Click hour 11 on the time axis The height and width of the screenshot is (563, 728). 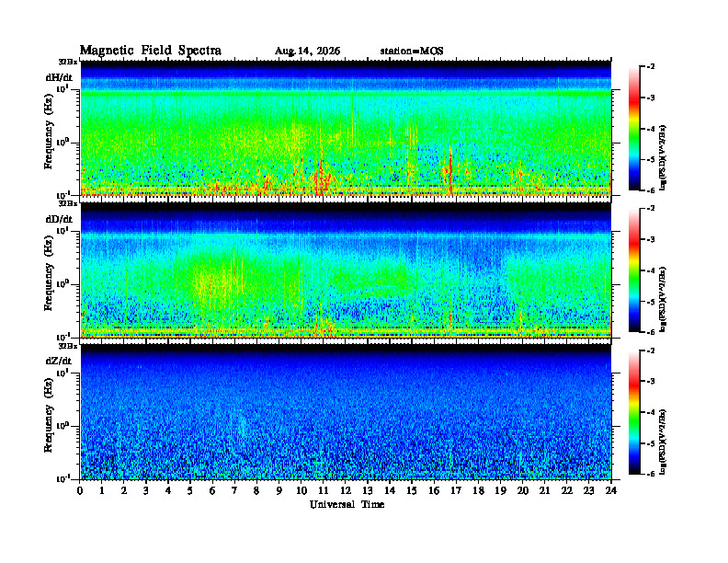324,490
